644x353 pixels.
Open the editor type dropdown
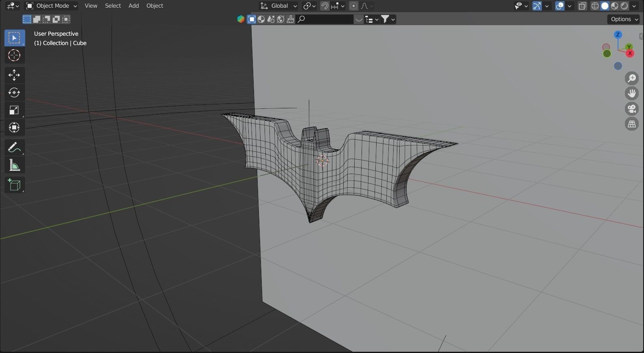pos(13,6)
